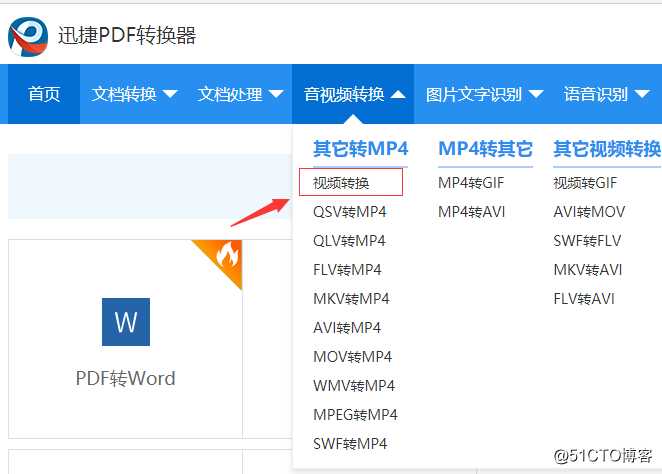Choose QLV转MP4 option
This screenshot has width=662, height=474.
349,241
